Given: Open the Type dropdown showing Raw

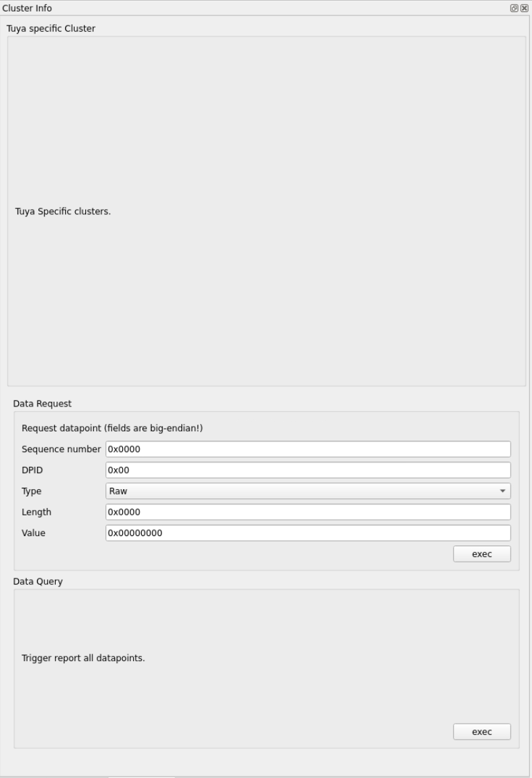Looking at the screenshot, I should tap(307, 490).
